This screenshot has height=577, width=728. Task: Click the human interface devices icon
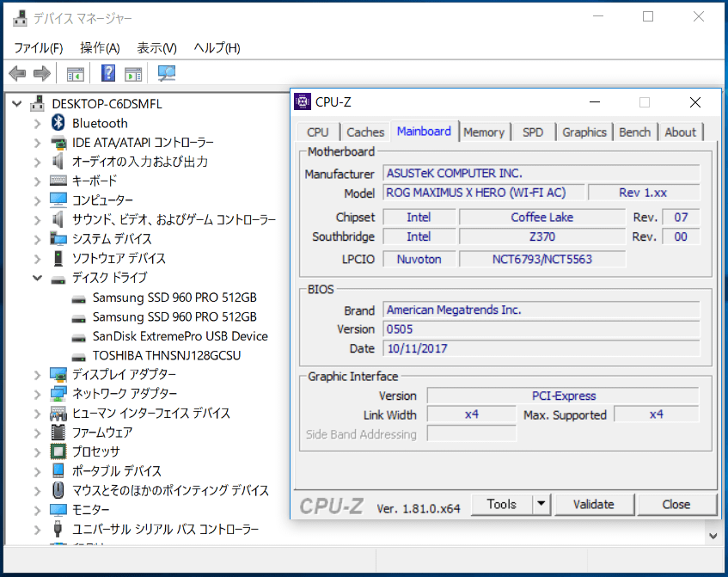58,414
